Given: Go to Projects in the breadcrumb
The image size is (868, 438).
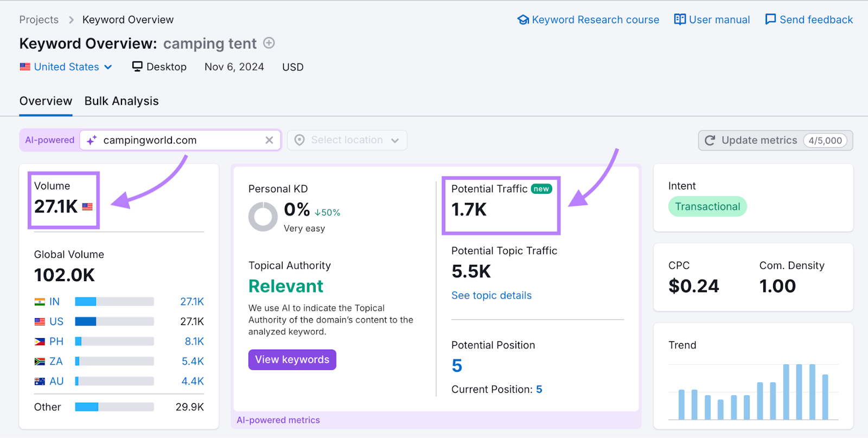Looking at the screenshot, I should click(39, 20).
